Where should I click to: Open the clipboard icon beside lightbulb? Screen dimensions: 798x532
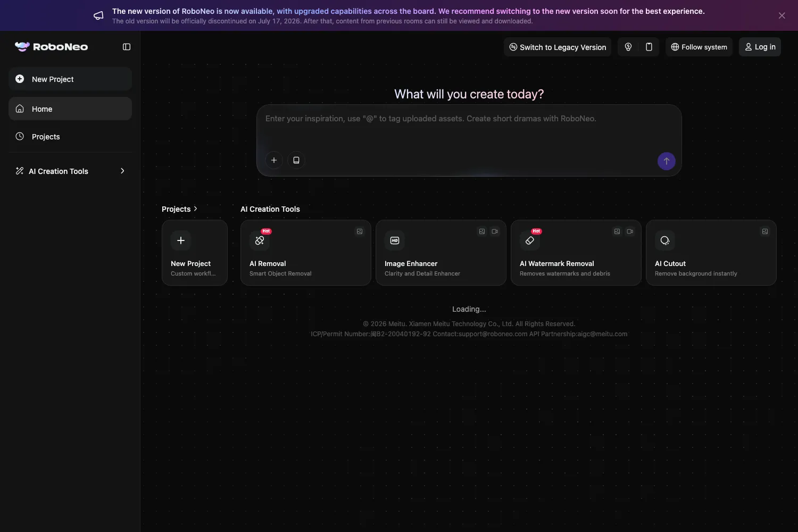click(x=649, y=47)
